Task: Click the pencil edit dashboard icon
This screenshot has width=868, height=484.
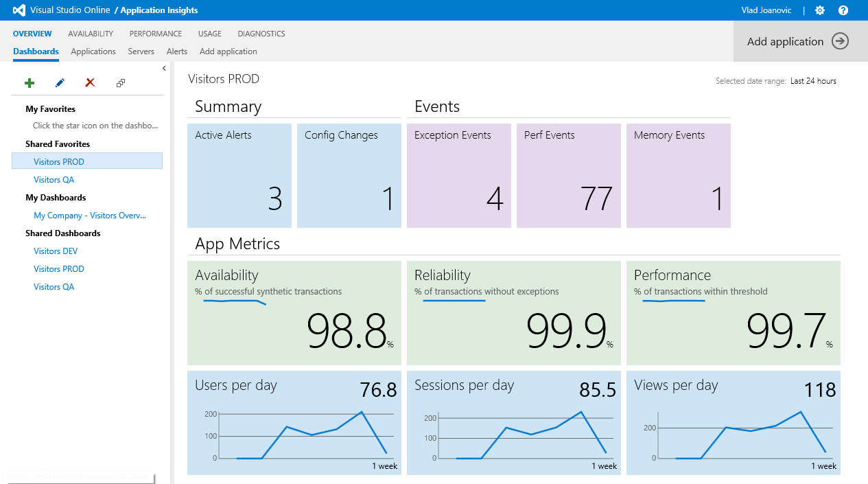Action: pyautogui.click(x=60, y=83)
